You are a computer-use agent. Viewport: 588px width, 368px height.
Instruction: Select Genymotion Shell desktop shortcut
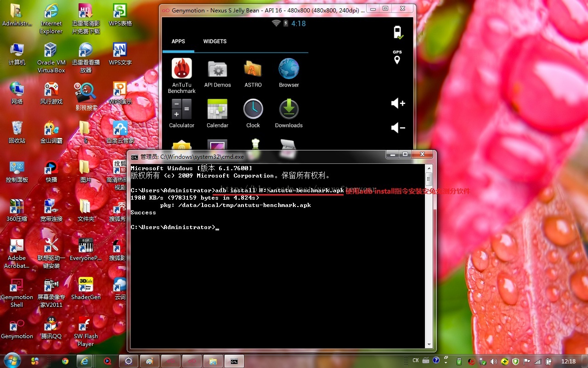click(x=17, y=293)
